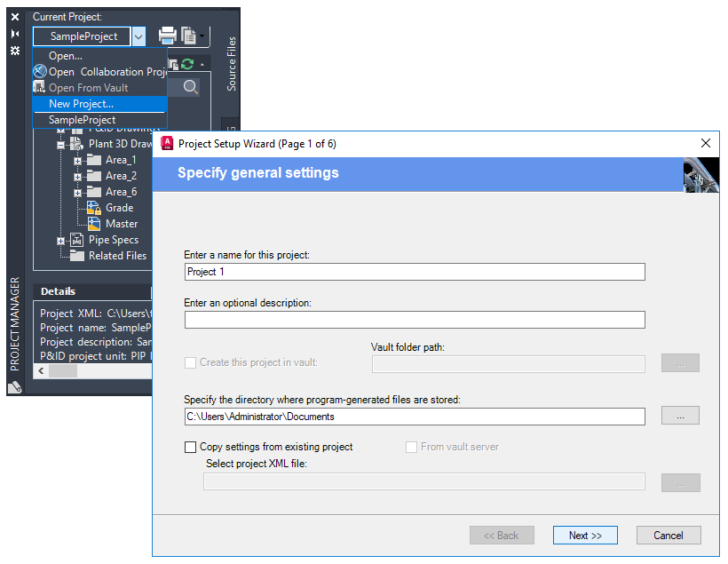Click the AutoCAD Plant 3D wizard title icon

pos(167,144)
